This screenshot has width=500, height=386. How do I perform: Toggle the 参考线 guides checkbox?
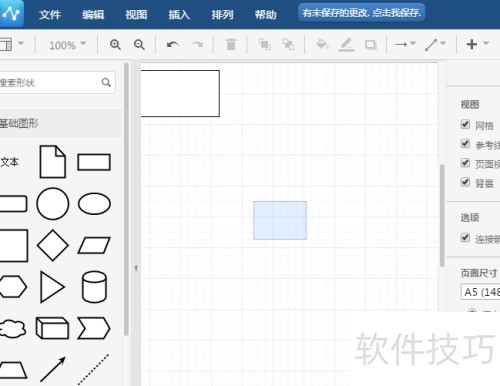(x=465, y=144)
